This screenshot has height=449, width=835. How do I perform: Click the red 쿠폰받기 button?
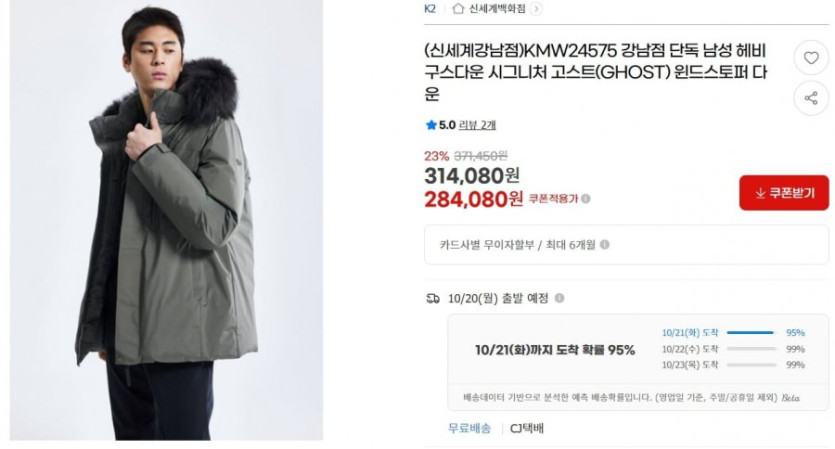pos(784,193)
